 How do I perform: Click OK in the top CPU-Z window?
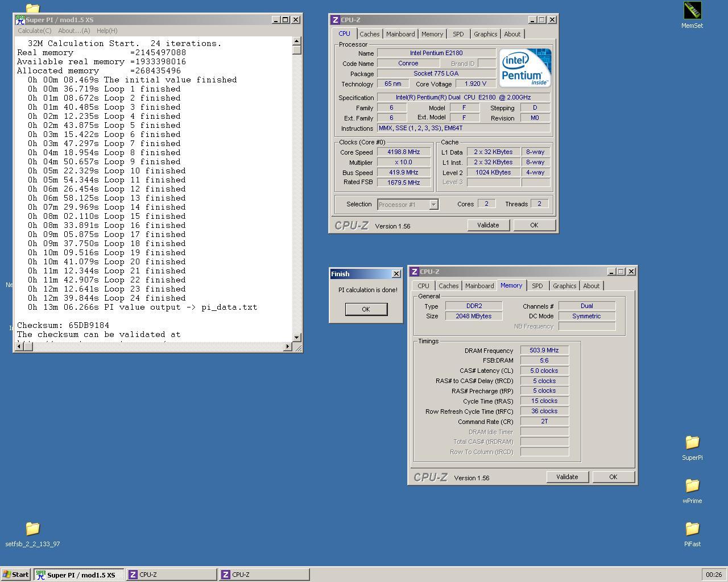[534, 225]
